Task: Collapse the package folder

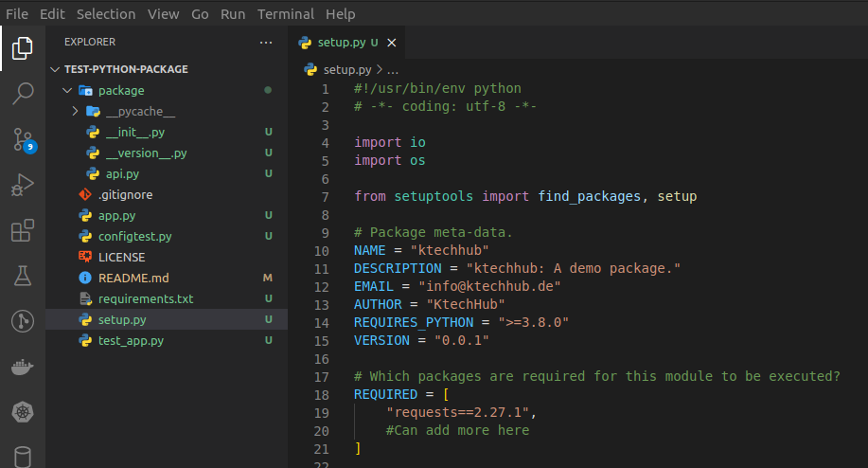Action: tap(66, 90)
